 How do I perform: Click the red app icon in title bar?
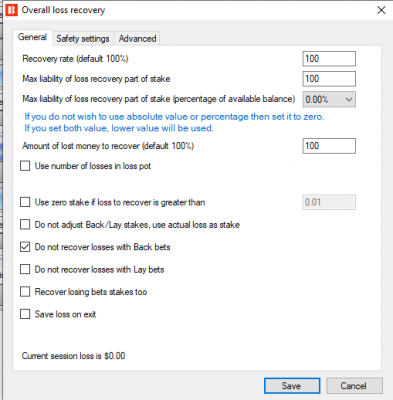pos(11,10)
